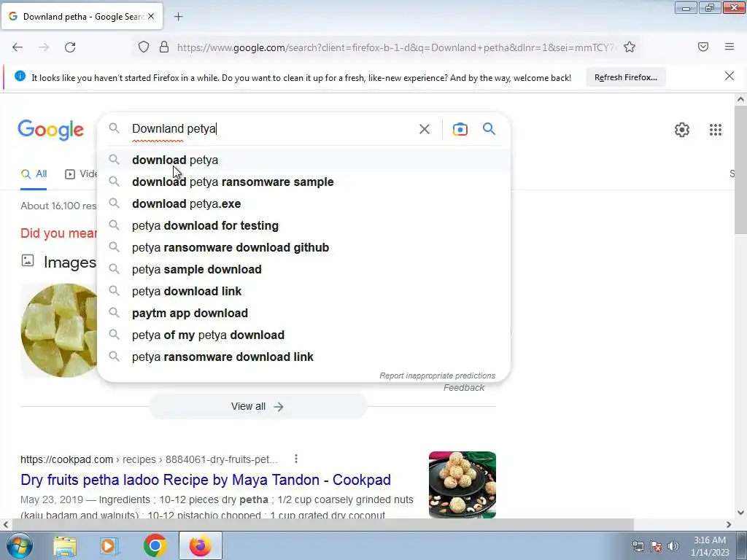Choose suggestion 'petya of my petya download'

point(303,335)
